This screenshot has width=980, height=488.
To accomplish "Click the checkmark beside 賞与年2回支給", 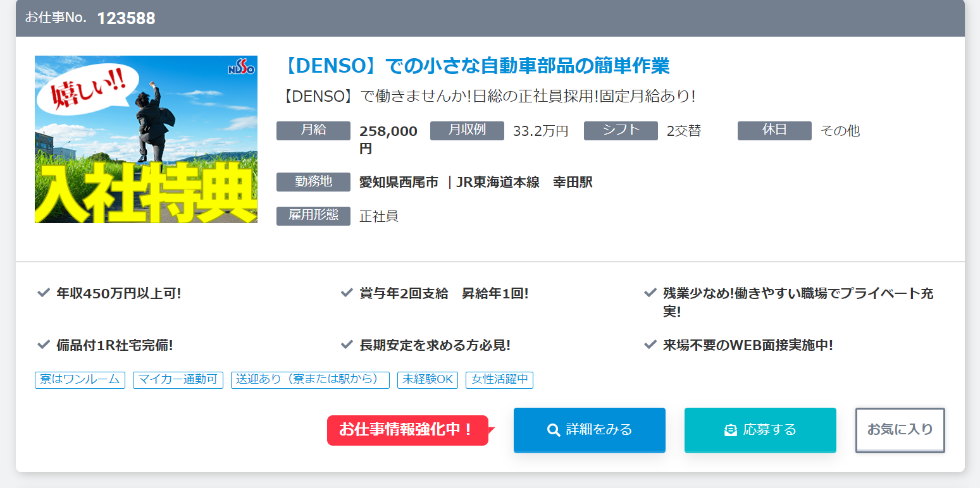I will click(347, 293).
